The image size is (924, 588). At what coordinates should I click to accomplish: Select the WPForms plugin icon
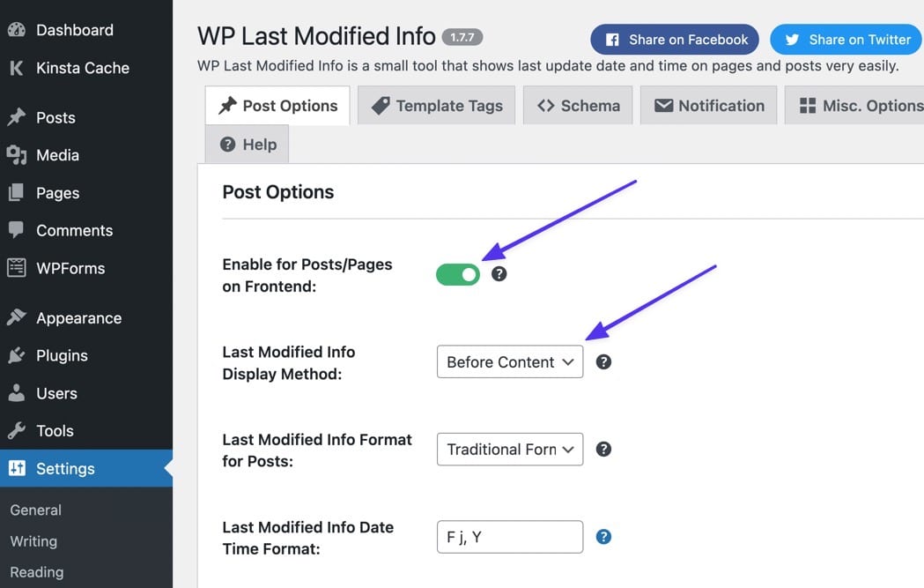pos(16,268)
